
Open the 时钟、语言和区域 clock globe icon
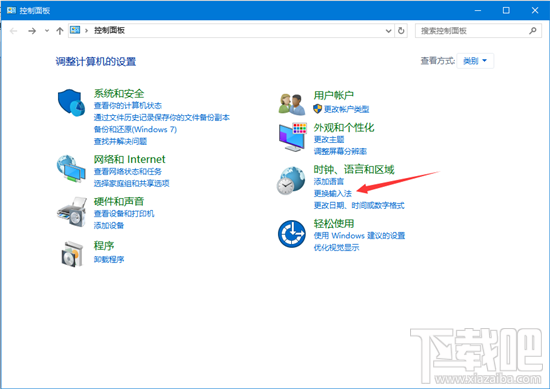tap(290, 181)
